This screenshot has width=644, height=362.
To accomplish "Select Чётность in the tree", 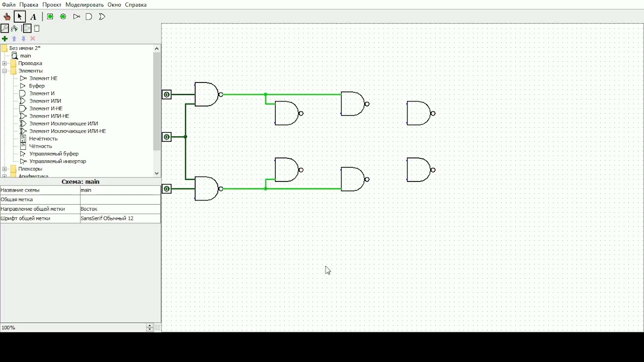I will (x=41, y=146).
